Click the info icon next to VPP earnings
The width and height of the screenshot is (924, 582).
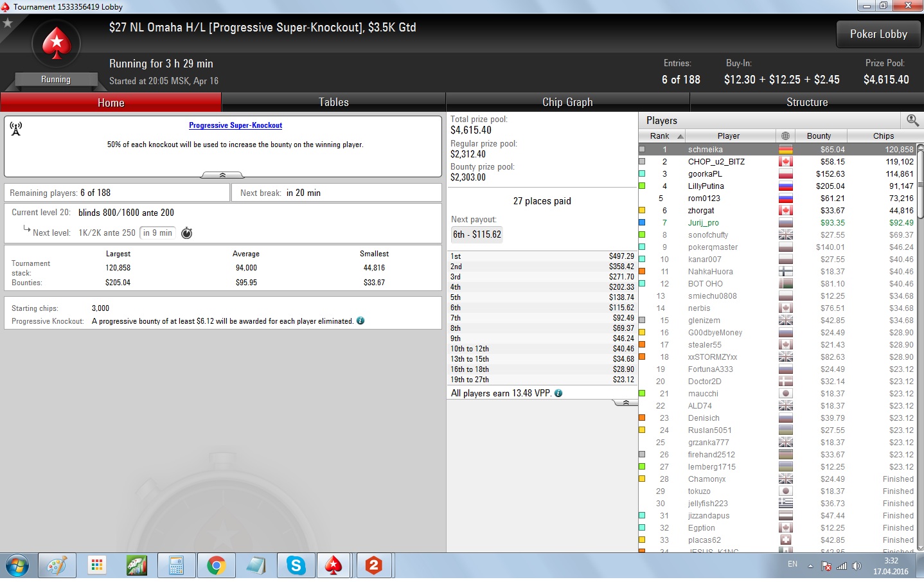tap(558, 393)
